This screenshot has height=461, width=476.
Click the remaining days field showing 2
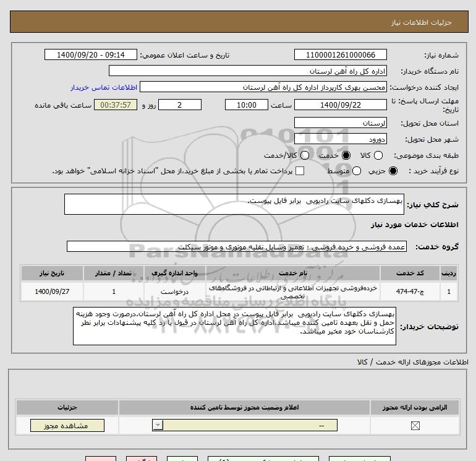click(x=180, y=105)
